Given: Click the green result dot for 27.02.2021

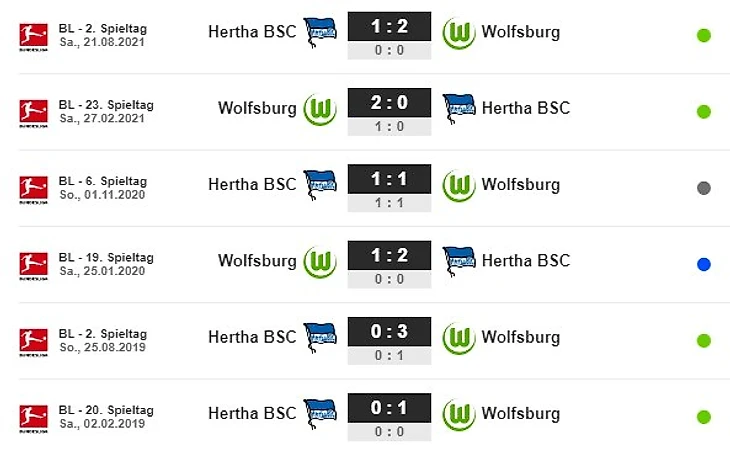Looking at the screenshot, I should [x=704, y=112].
